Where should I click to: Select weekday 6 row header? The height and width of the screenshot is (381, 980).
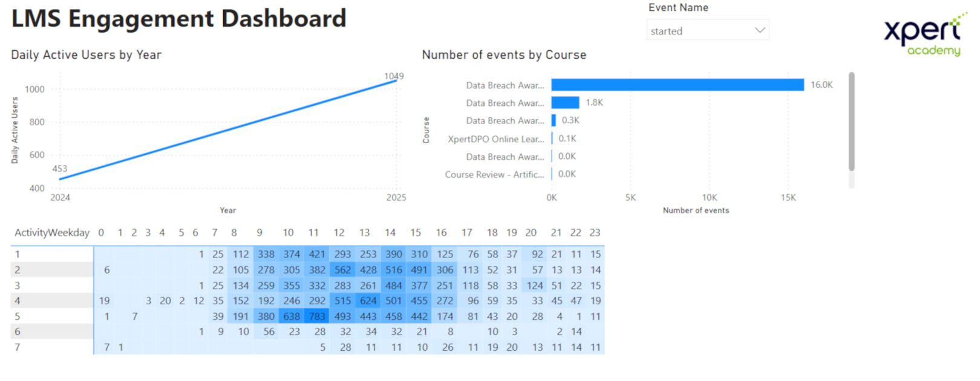(18, 331)
